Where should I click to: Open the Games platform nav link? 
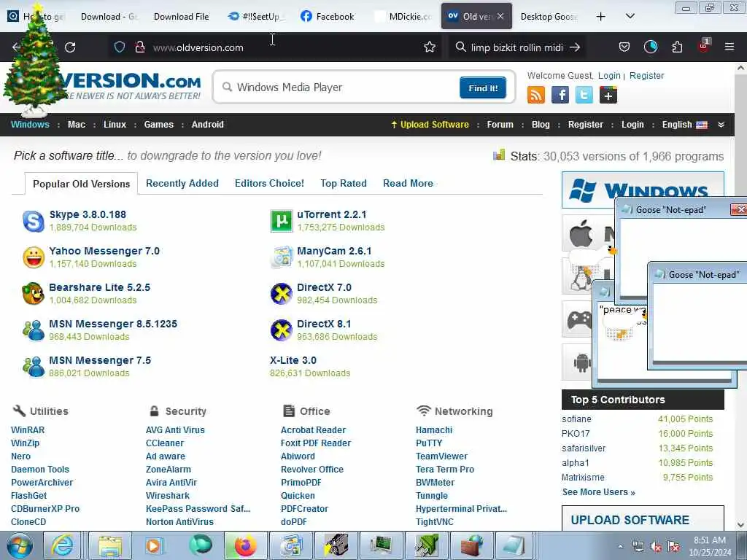[x=158, y=125]
